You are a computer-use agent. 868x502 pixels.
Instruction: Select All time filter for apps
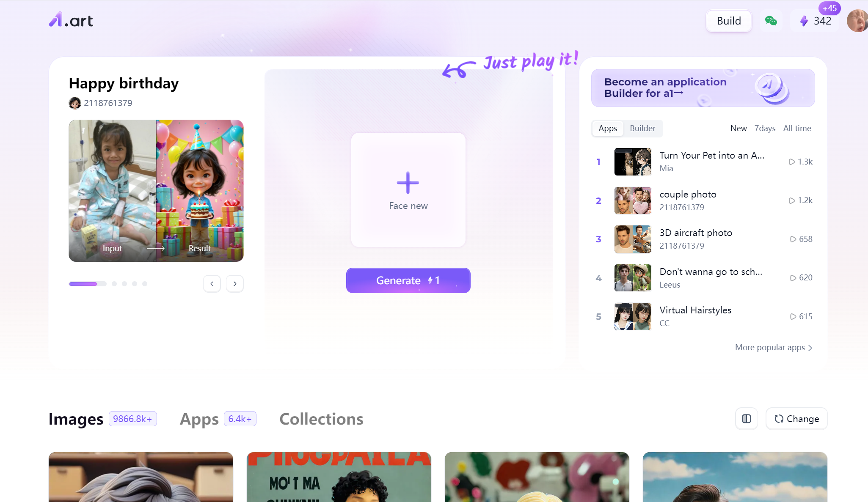click(797, 128)
